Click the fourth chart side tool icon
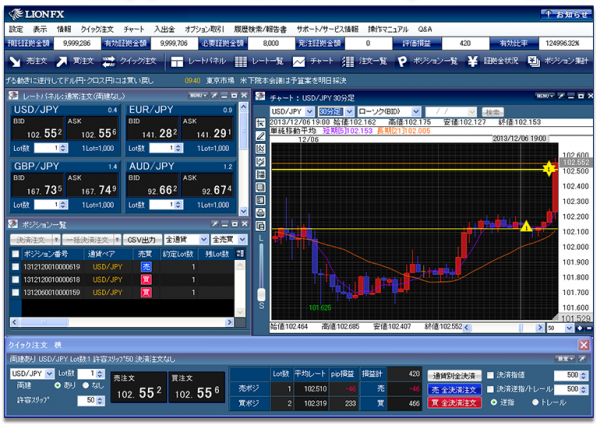 [261, 162]
